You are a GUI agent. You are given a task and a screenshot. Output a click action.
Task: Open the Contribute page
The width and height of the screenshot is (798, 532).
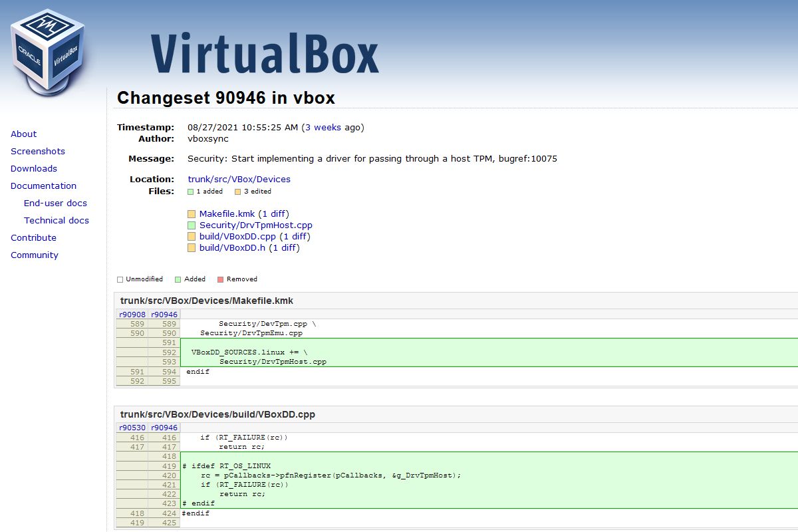pyautogui.click(x=33, y=238)
